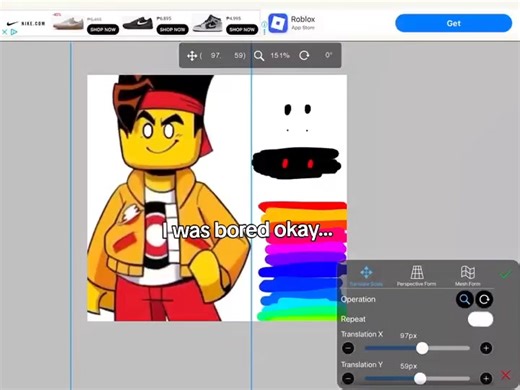This screenshot has height=390, width=520.
Task: Click the ad info icon beside Roblox
Action: [264, 24]
